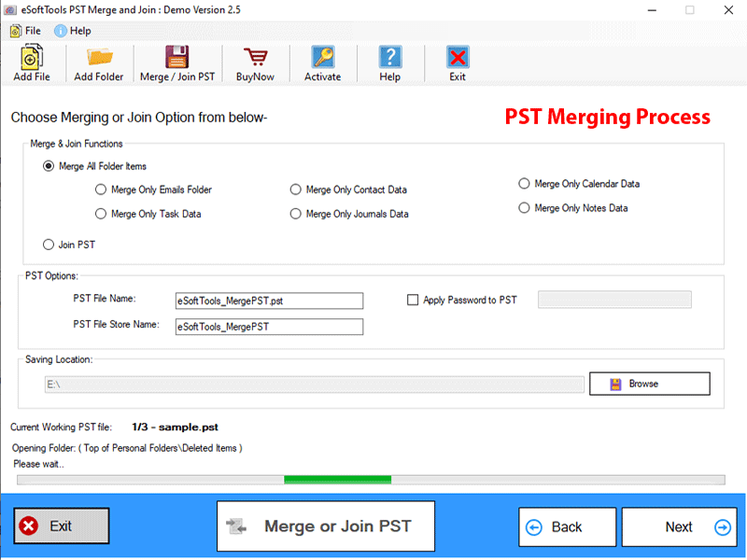Viewport: 747px width, 560px height.
Task: Click 'Choose Merging or Join Option from below-' text
Action: click(139, 118)
